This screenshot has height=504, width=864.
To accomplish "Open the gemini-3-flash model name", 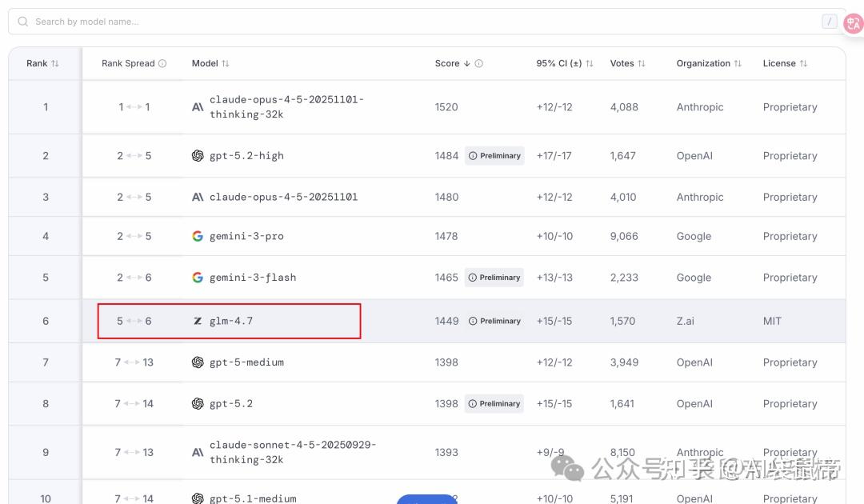I will coord(252,278).
